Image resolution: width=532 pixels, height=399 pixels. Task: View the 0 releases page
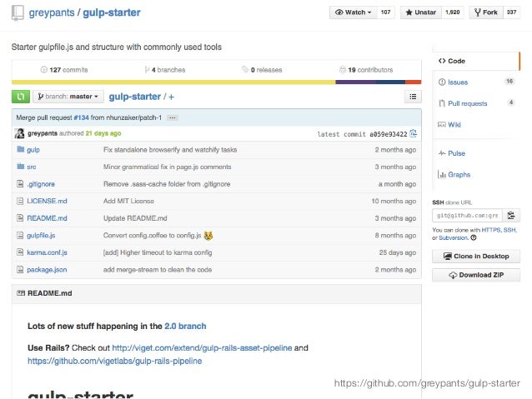click(262, 70)
